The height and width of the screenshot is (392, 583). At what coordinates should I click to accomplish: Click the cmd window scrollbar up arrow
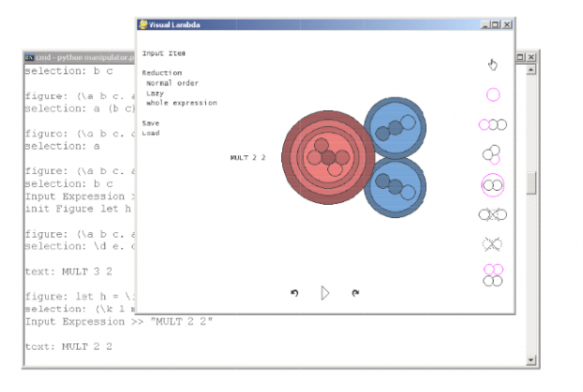pyautogui.click(x=531, y=70)
